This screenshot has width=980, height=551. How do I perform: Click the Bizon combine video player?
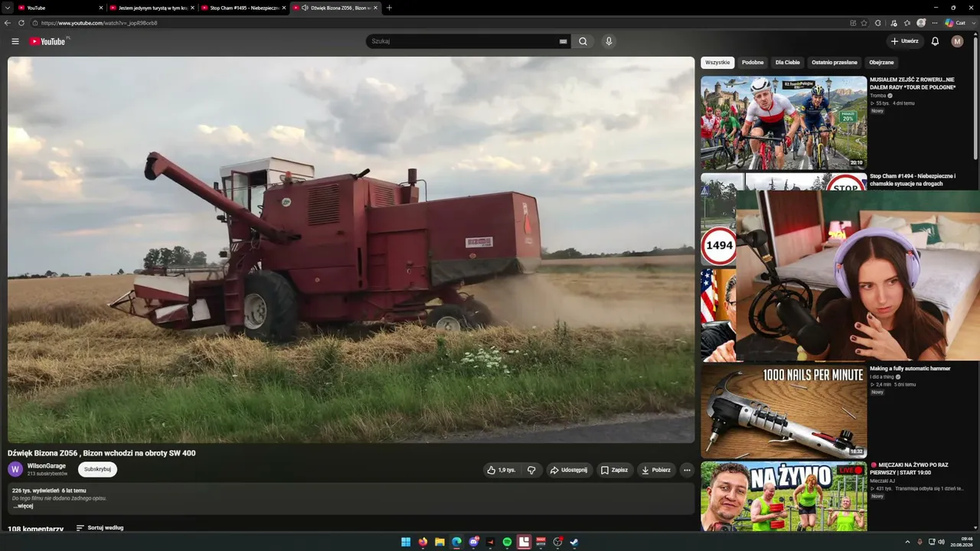[351, 249]
